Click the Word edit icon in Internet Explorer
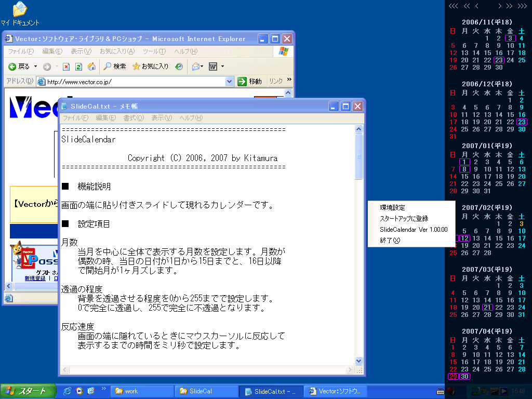 [x=212, y=67]
